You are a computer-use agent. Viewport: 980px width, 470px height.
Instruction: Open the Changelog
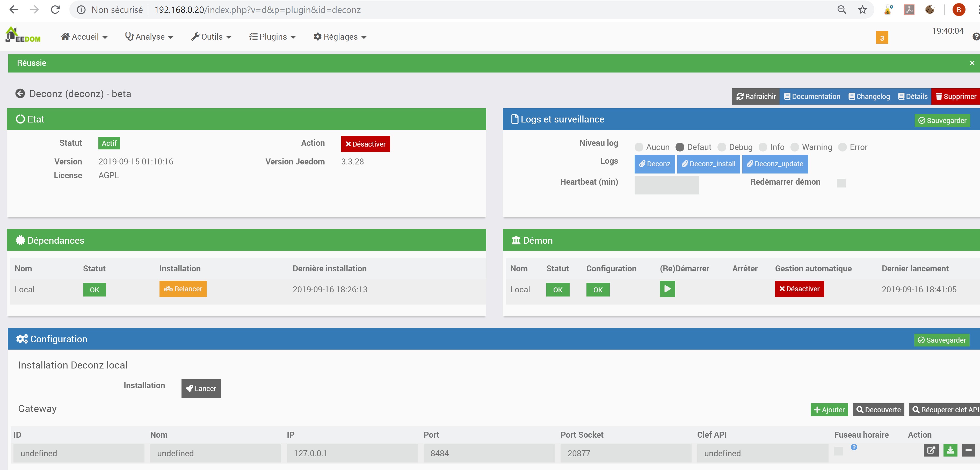pyautogui.click(x=869, y=96)
